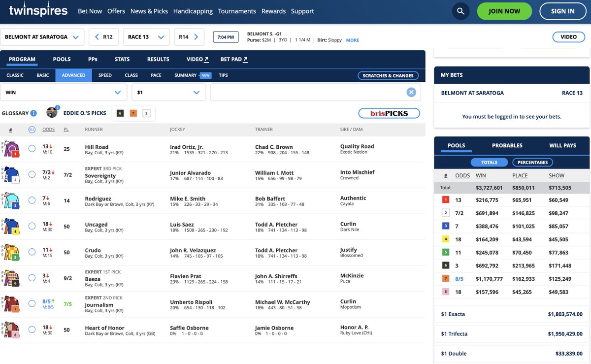
Task: Open Race 13 selector dropdown
Action: [146, 37]
